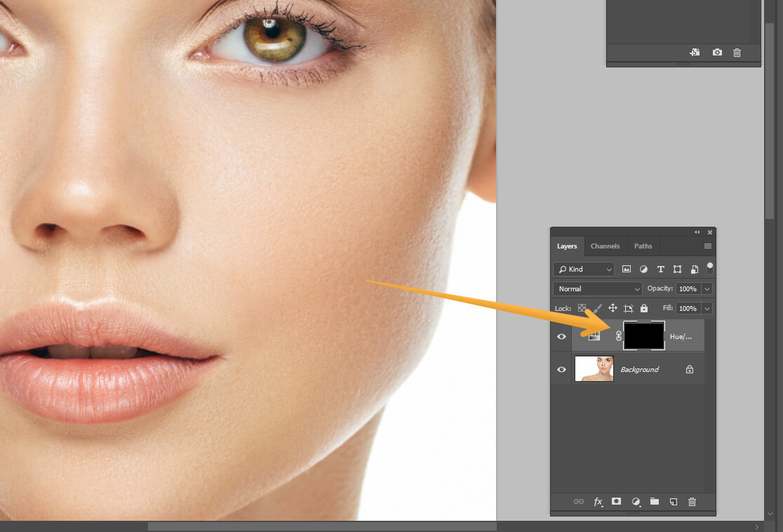The width and height of the screenshot is (783, 532).
Task: Delete a layer via the trash icon
Action: tap(692, 502)
